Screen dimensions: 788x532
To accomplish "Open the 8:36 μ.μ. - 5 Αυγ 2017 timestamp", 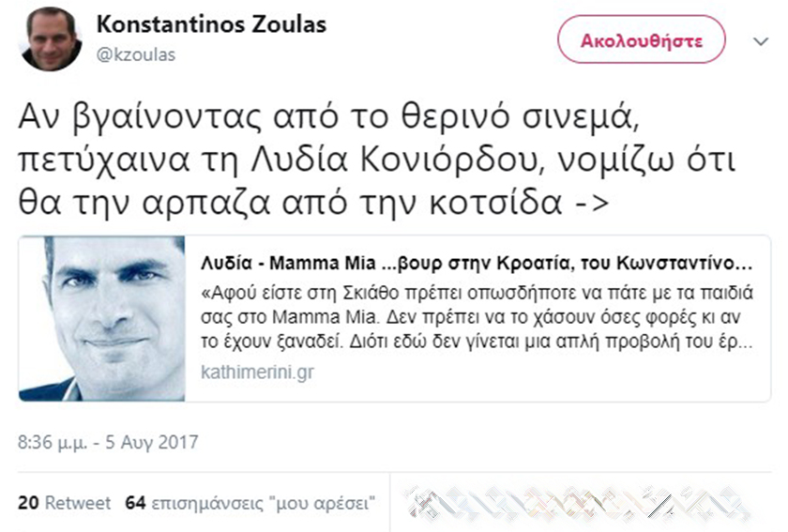I will pos(109,440).
